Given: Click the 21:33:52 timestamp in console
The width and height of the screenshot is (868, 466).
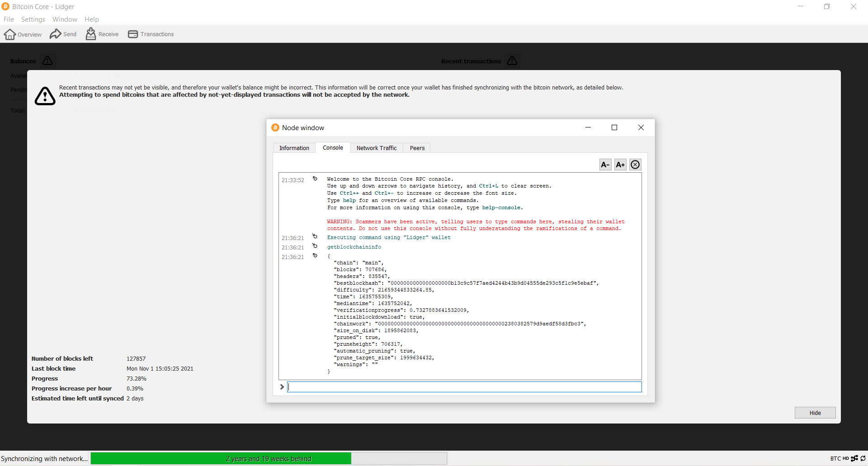Looking at the screenshot, I should [293, 180].
